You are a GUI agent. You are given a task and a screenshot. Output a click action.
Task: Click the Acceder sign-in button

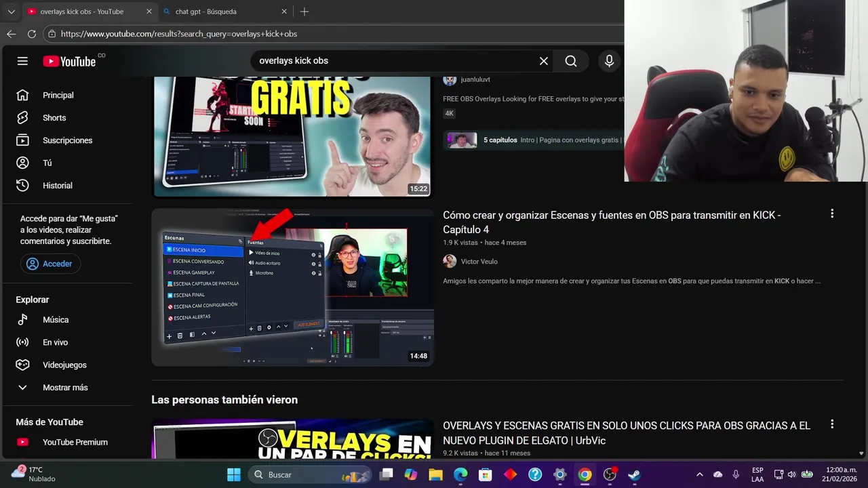50,264
